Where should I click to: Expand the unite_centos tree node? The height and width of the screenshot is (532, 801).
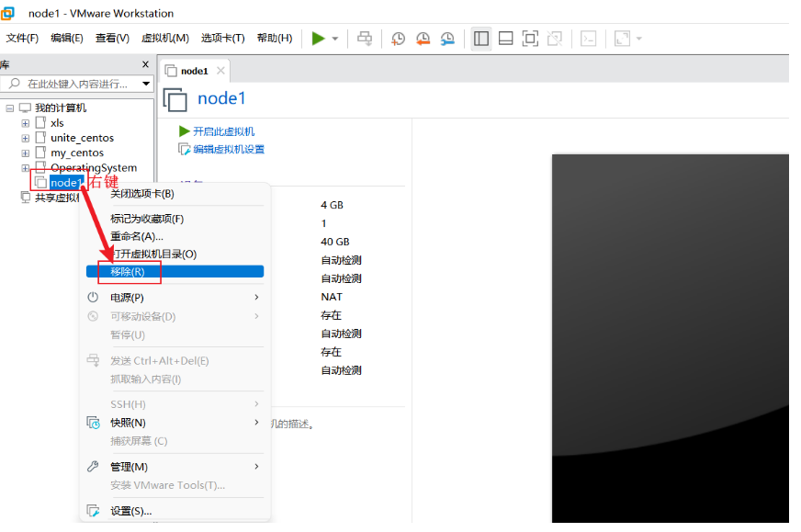click(x=25, y=138)
